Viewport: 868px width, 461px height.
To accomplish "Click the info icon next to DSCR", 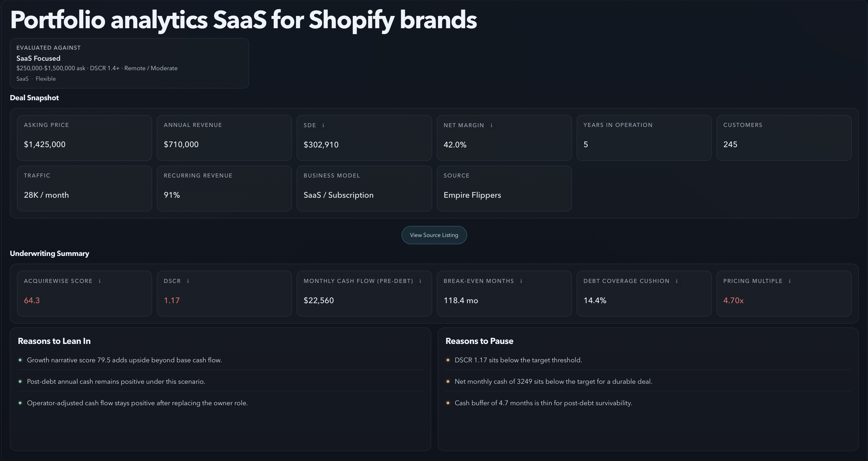I will coord(188,281).
